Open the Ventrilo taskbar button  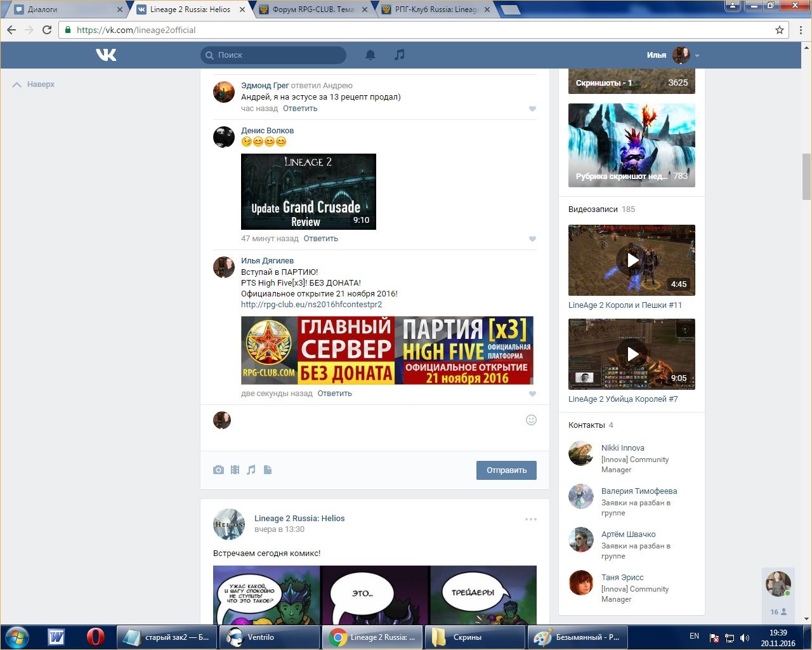click(x=269, y=637)
